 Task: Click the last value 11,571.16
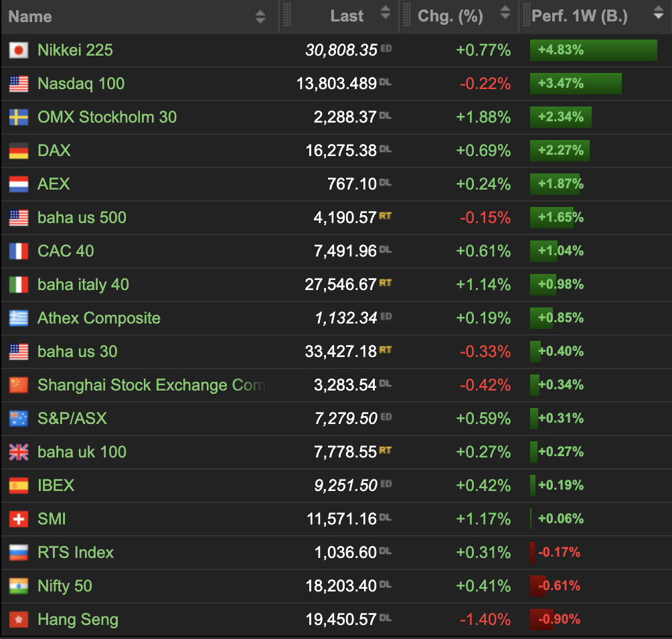pos(341,519)
